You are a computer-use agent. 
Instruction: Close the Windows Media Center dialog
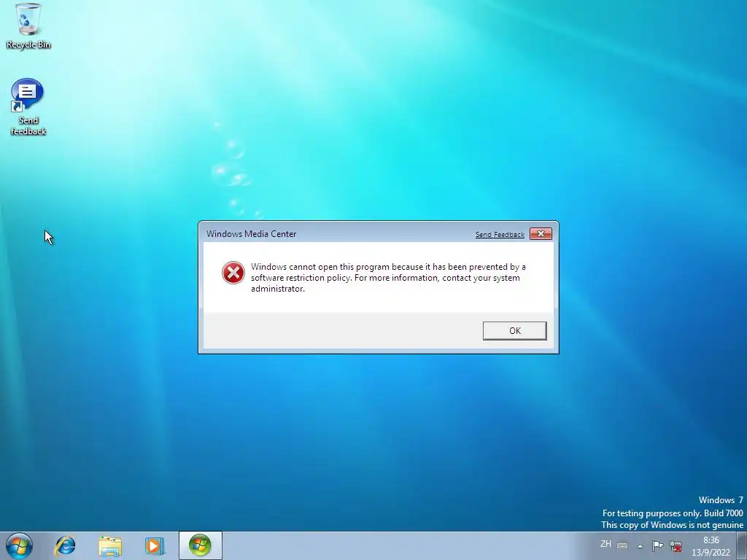[541, 233]
